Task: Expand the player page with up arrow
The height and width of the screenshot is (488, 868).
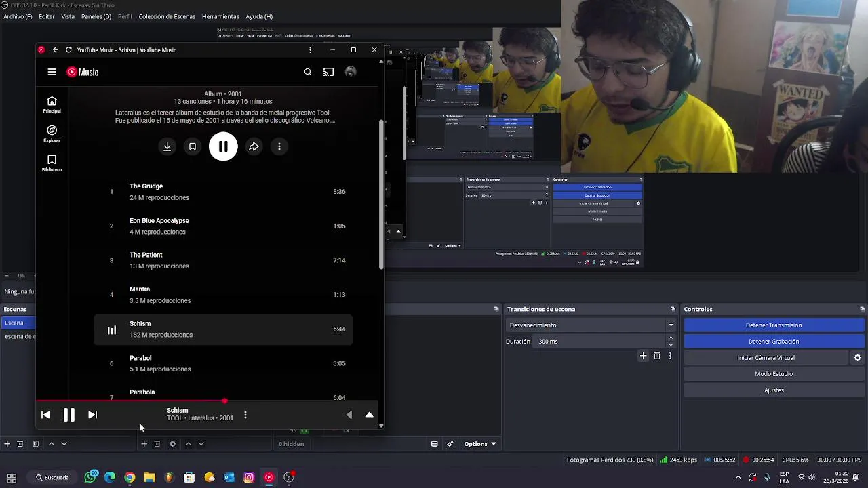Action: [x=370, y=415]
